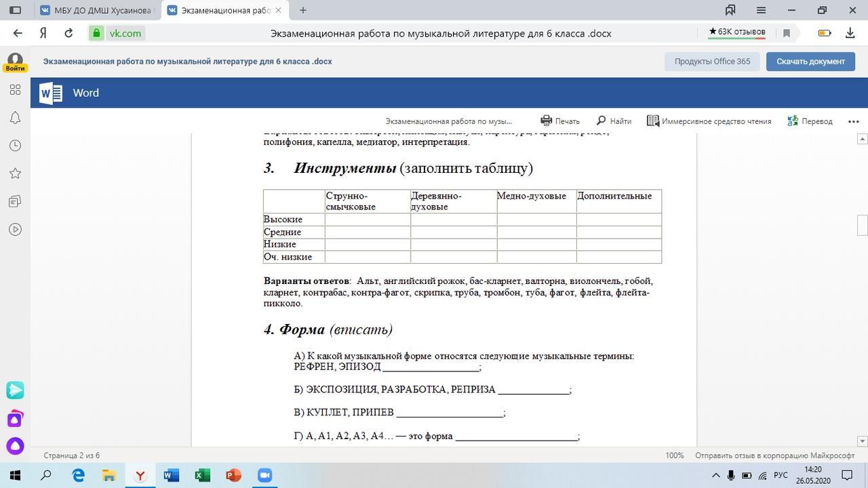Open the Yandex Browser taskbar icon
The image size is (868, 488).
[x=140, y=475]
